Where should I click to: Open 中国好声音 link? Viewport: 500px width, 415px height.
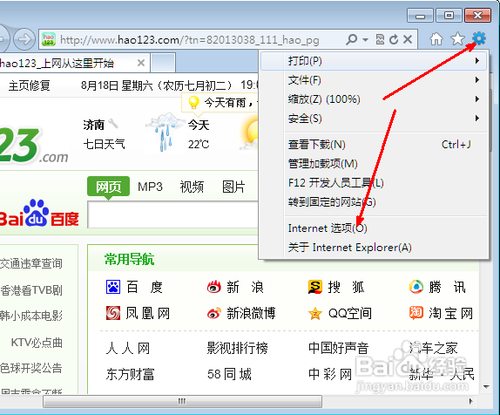[x=338, y=349]
